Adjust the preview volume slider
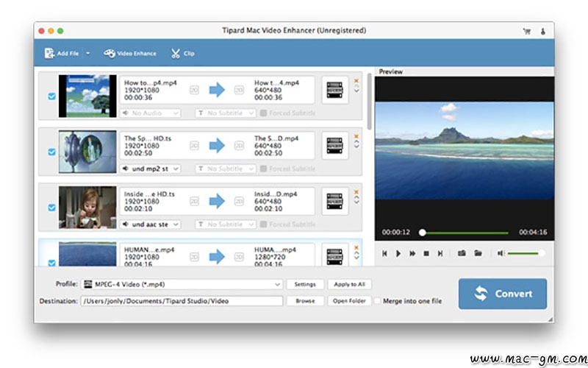 click(526, 253)
